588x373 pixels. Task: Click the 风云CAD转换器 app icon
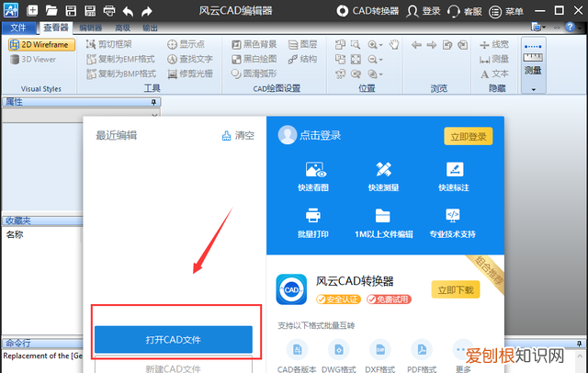coord(291,289)
